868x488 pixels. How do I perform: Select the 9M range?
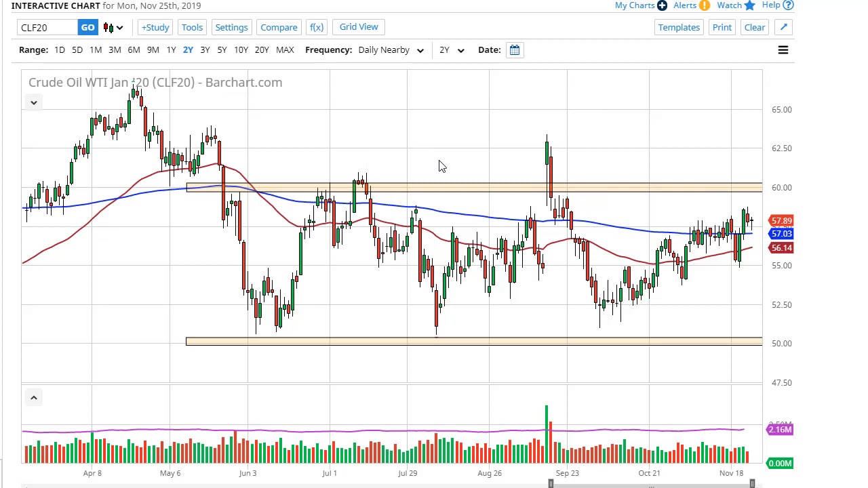tap(153, 49)
